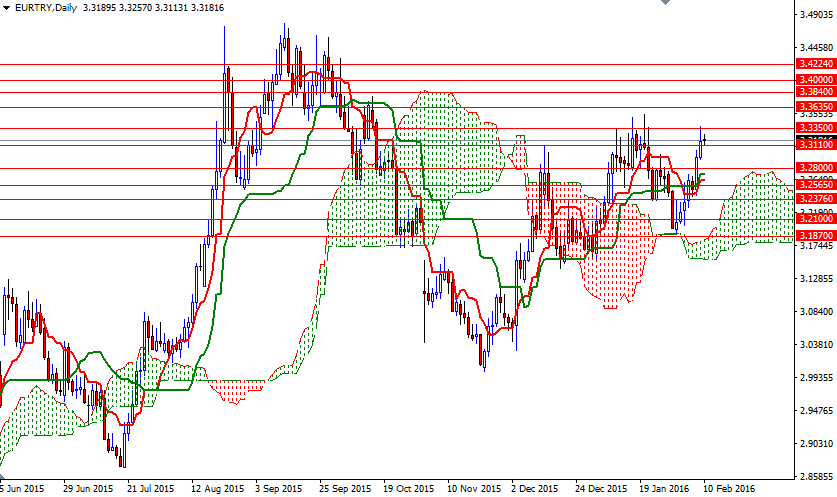This screenshot has width=837, height=497.
Task: Click the 3.44580 value on price axis
Action: pyautogui.click(x=816, y=48)
